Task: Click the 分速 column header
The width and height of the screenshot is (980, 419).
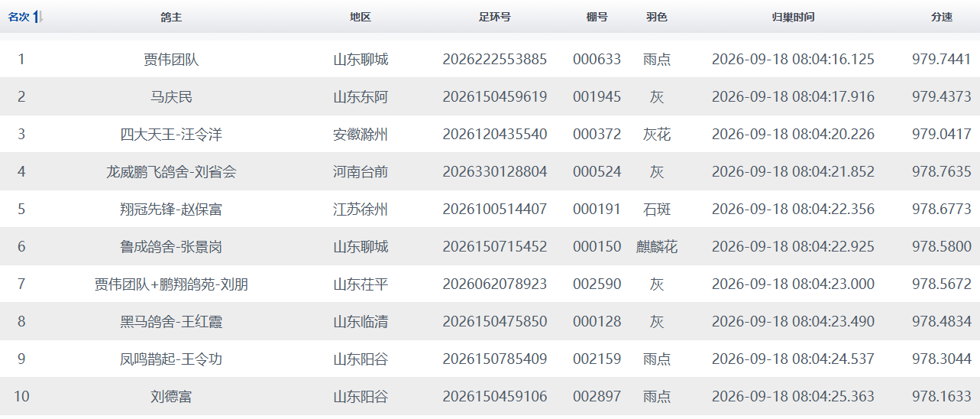Action: tap(942, 17)
